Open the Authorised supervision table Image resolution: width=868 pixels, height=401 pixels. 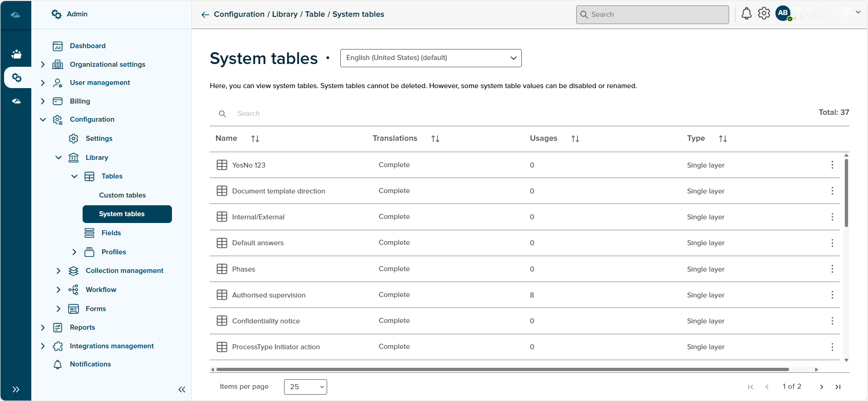pos(269,295)
